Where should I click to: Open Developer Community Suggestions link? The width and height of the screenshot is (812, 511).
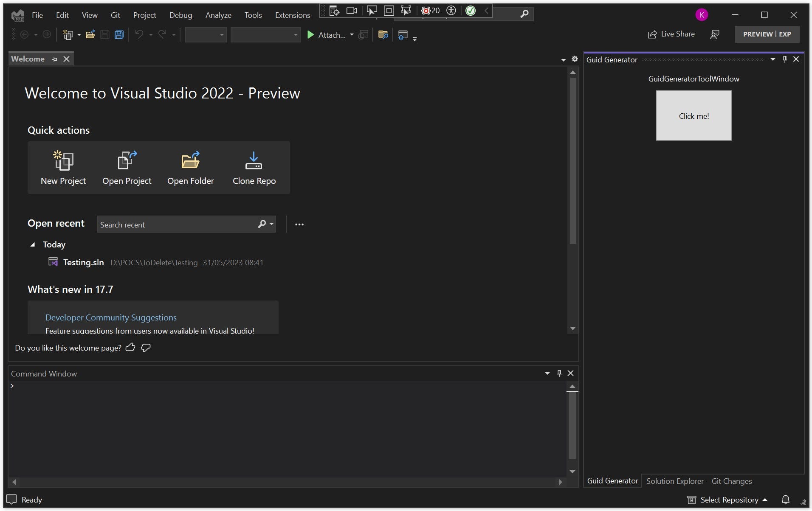click(111, 317)
